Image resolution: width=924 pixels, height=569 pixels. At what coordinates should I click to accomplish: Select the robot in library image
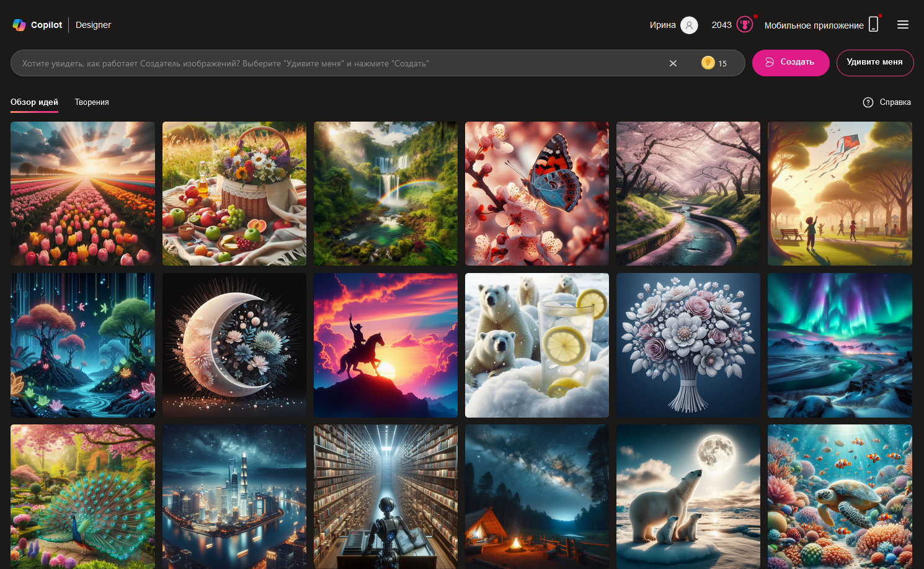click(386, 496)
